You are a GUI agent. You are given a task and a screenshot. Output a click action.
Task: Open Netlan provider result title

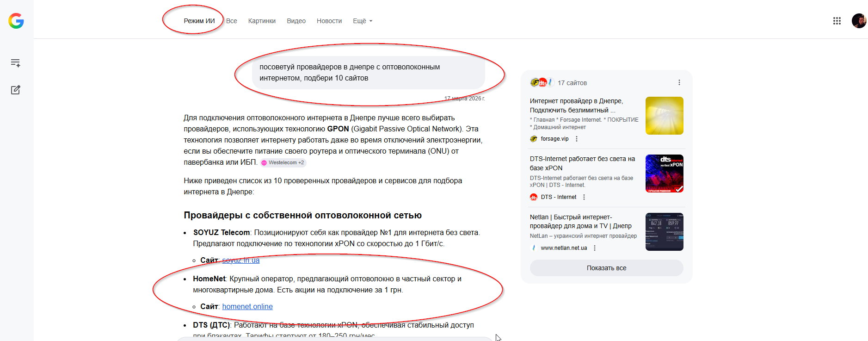[581, 221]
